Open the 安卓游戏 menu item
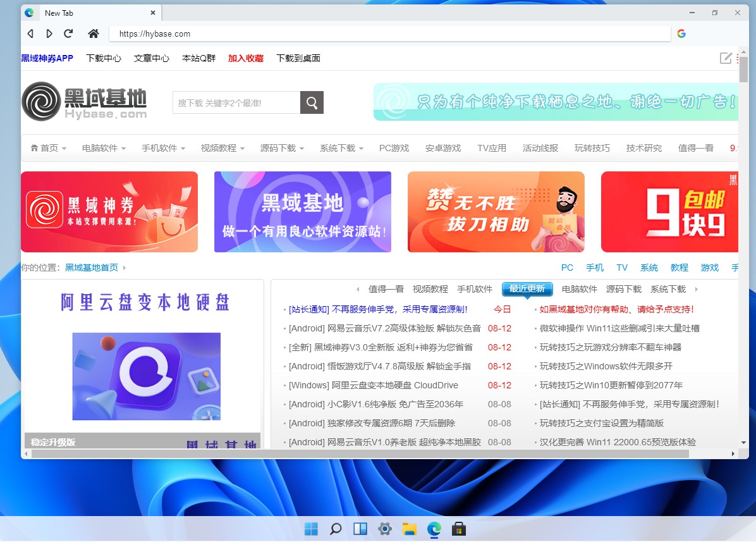756x542 pixels. [443, 148]
